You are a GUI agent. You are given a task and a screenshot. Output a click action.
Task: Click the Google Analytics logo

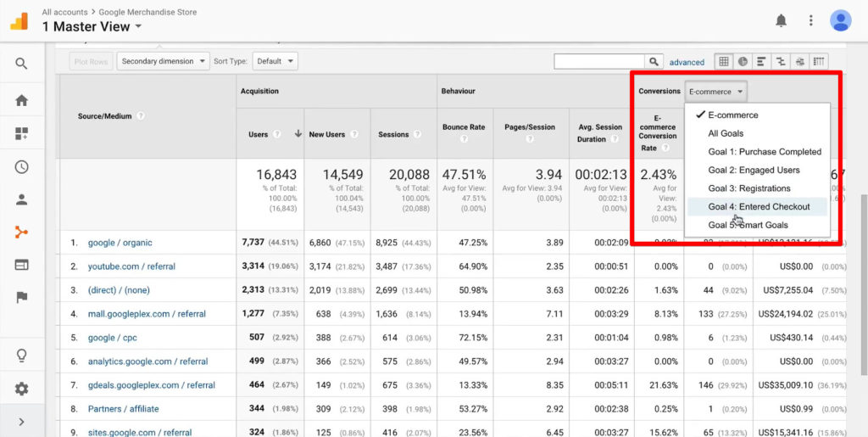pyautogui.click(x=19, y=21)
